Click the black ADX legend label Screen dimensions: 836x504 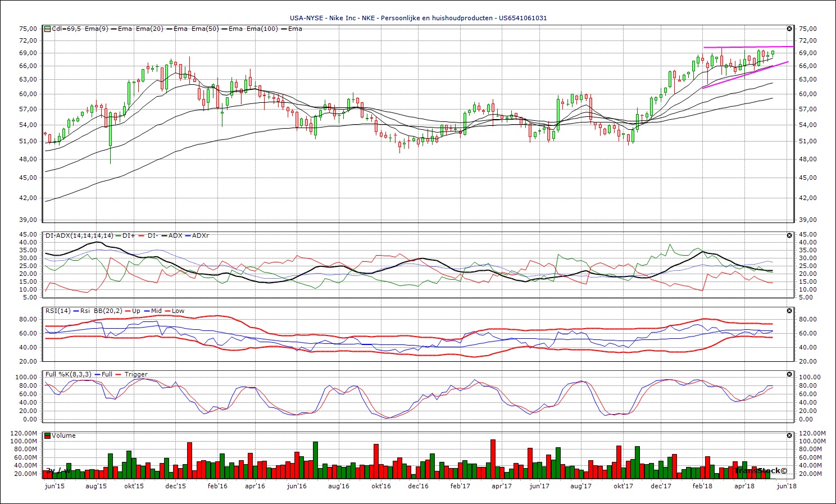(175, 235)
